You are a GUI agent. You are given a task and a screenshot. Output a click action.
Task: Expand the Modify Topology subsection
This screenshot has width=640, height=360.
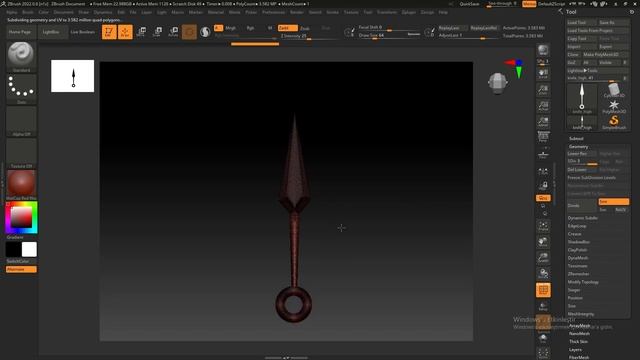pos(583,282)
